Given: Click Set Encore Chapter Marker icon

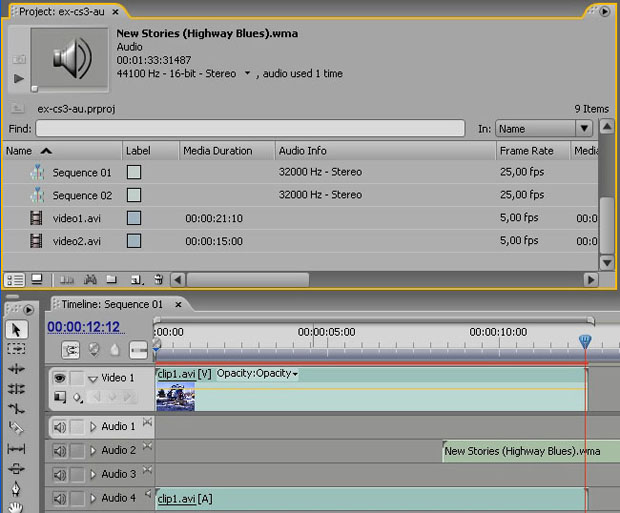Looking at the screenshot, I should pyautogui.click(x=94, y=349).
